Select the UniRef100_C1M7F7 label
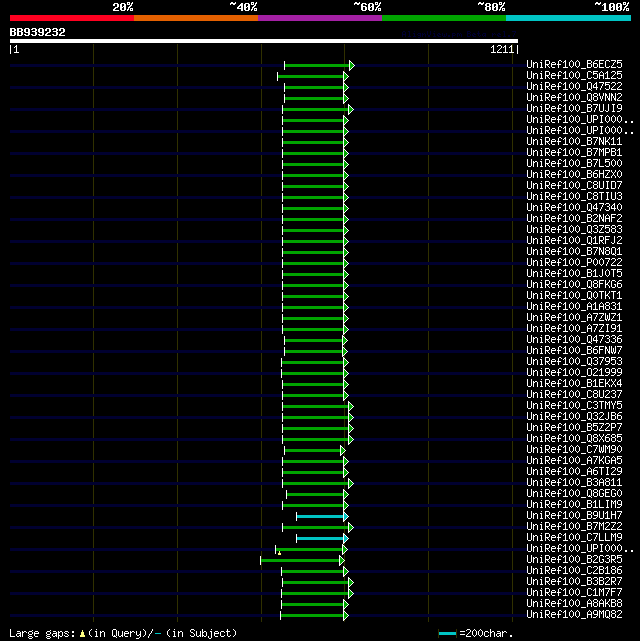640x641 pixels. 574,593
